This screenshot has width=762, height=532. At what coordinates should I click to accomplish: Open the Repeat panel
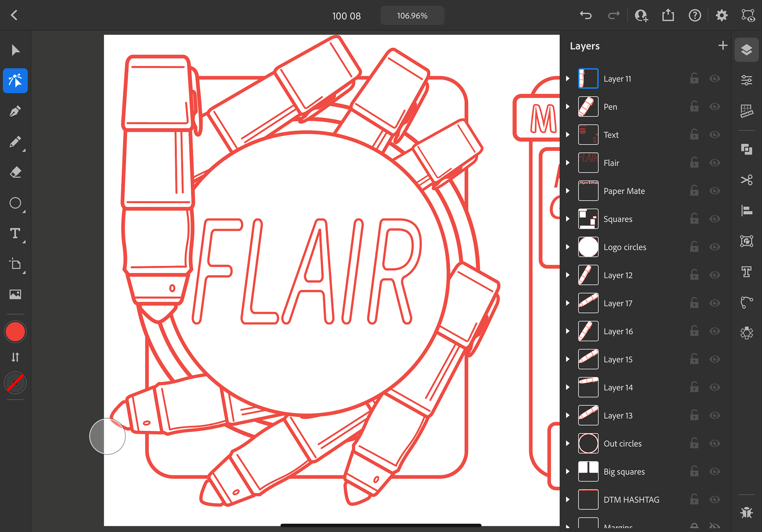point(747,332)
